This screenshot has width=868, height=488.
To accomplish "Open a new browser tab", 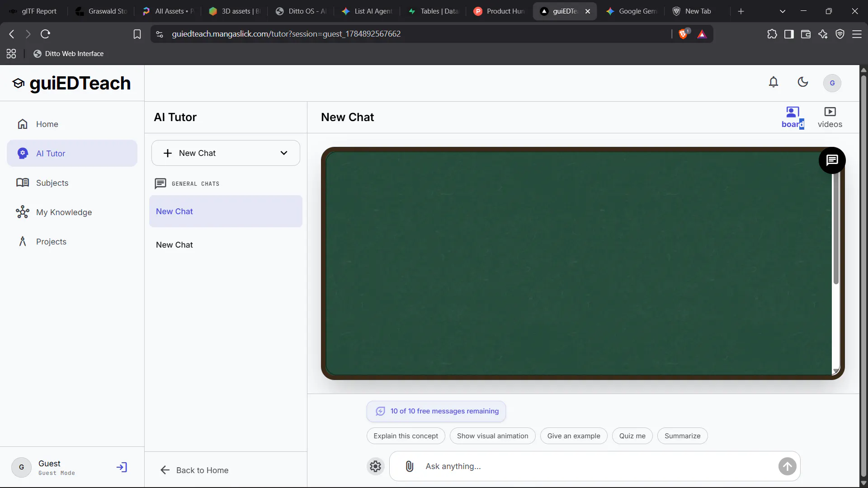I will tap(741, 11).
